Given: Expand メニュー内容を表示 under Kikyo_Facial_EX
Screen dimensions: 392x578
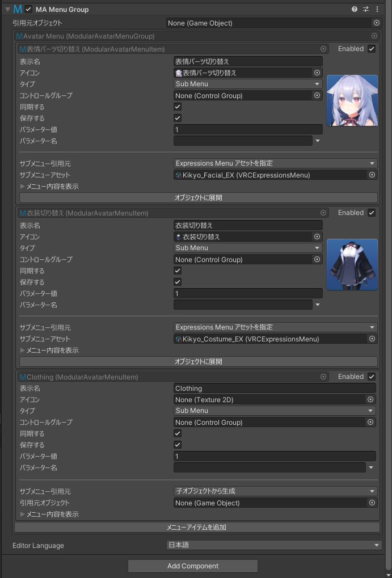Looking at the screenshot, I should click(23, 187).
